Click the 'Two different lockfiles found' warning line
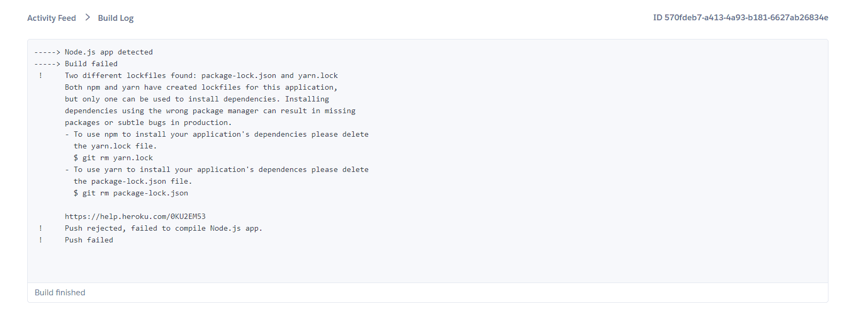The width and height of the screenshot is (868, 314). (201, 75)
